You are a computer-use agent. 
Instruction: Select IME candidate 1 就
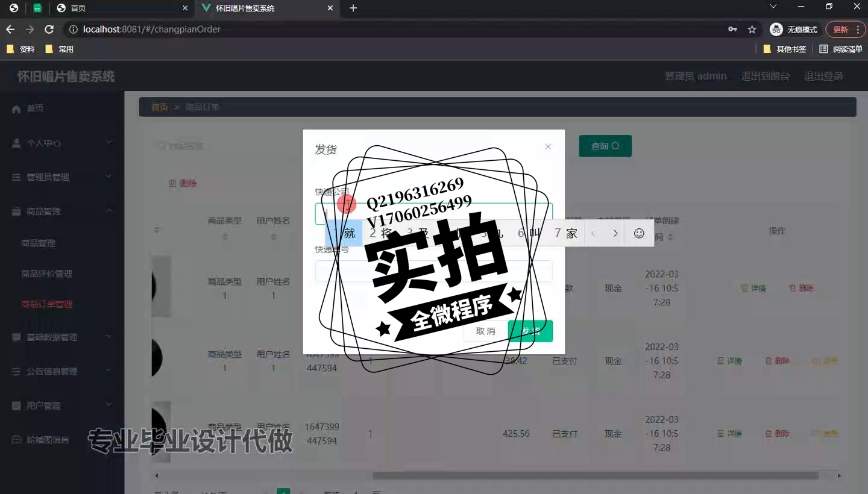344,233
